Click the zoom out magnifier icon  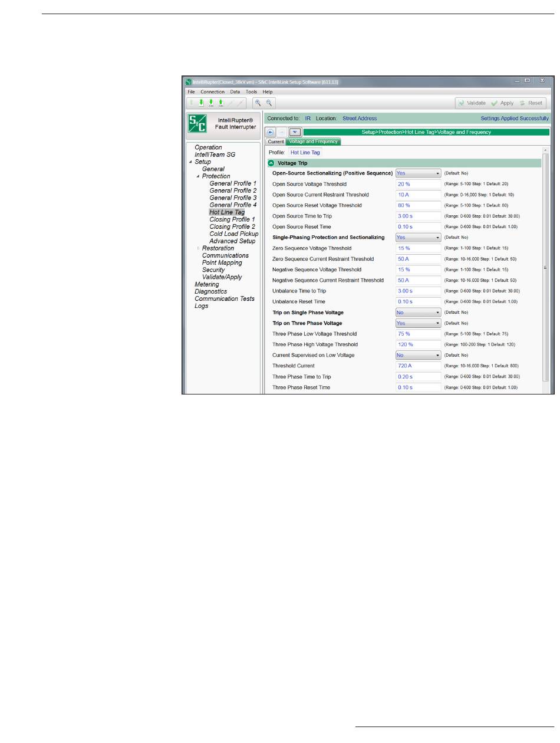click(268, 103)
